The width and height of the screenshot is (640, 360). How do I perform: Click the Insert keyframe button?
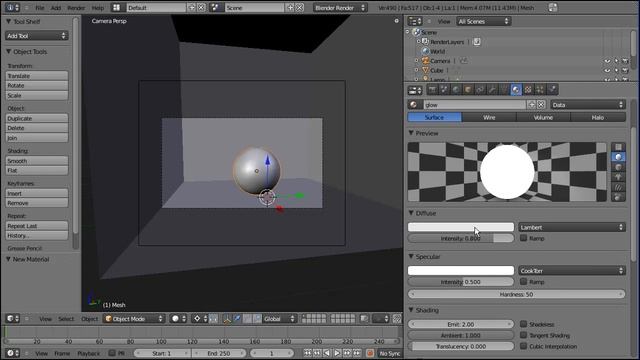[37, 193]
